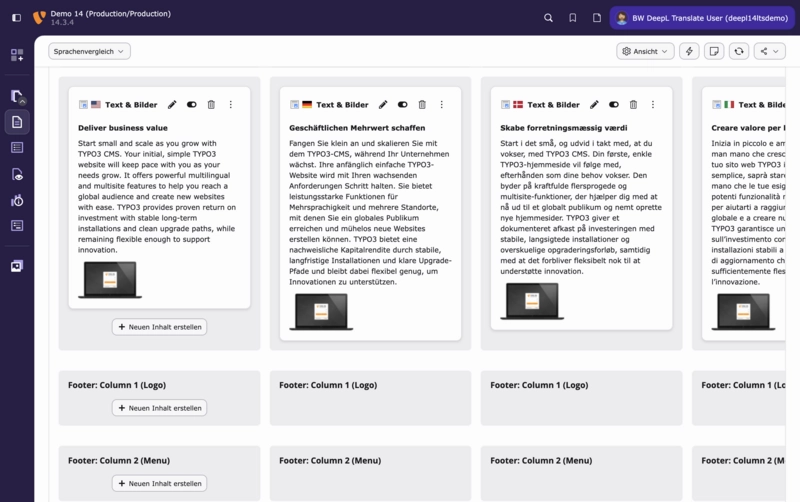This screenshot has height=502, width=800.
Task: Open the timer module icon in sidebar
Action: click(x=17, y=200)
